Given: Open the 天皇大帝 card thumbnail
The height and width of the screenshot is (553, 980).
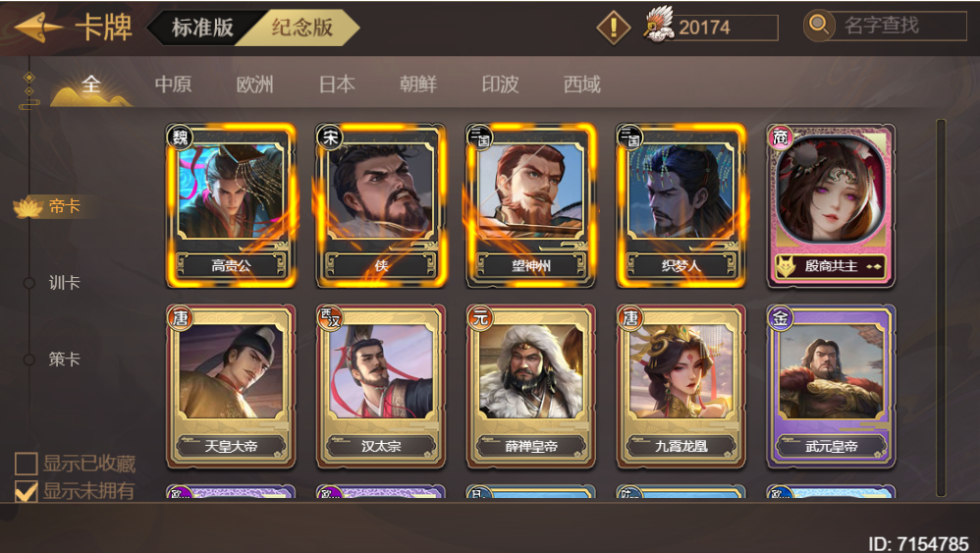Looking at the screenshot, I should click(231, 386).
